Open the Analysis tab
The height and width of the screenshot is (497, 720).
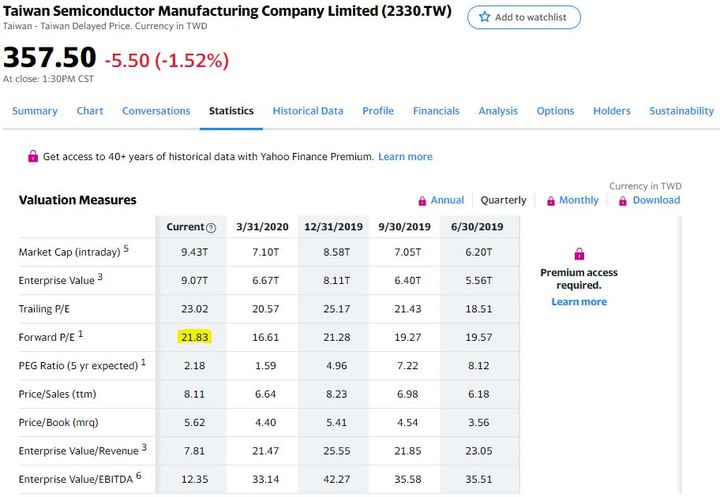point(498,111)
